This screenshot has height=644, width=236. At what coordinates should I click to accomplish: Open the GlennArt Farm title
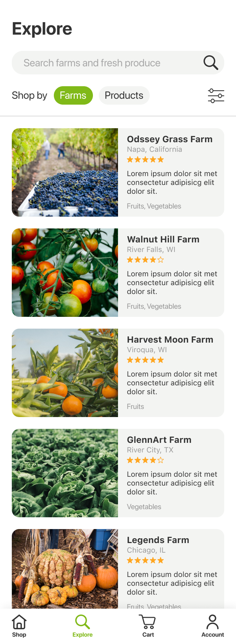point(159,440)
